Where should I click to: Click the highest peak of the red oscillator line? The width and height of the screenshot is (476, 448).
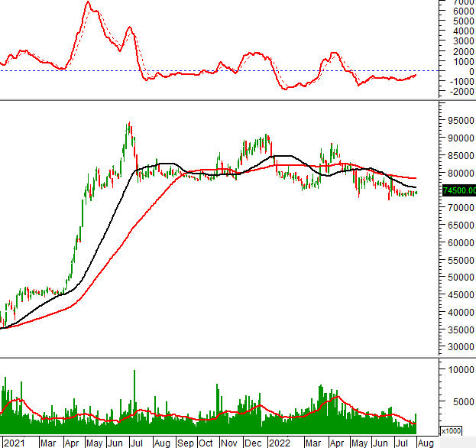click(88, 2)
